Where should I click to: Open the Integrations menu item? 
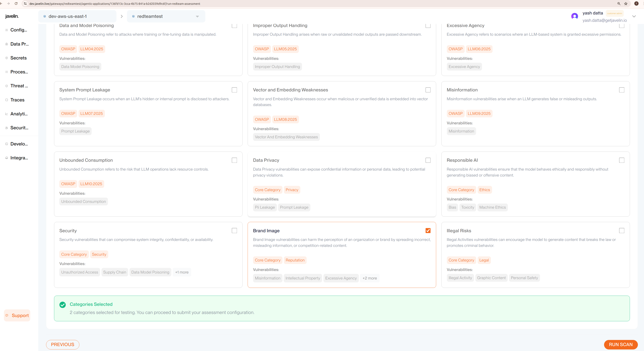point(19,158)
